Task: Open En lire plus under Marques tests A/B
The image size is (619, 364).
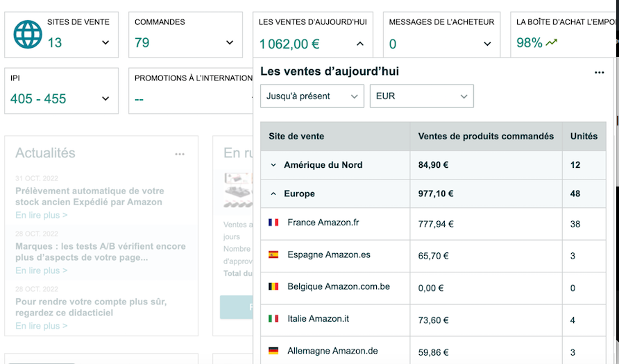Action: pos(42,270)
